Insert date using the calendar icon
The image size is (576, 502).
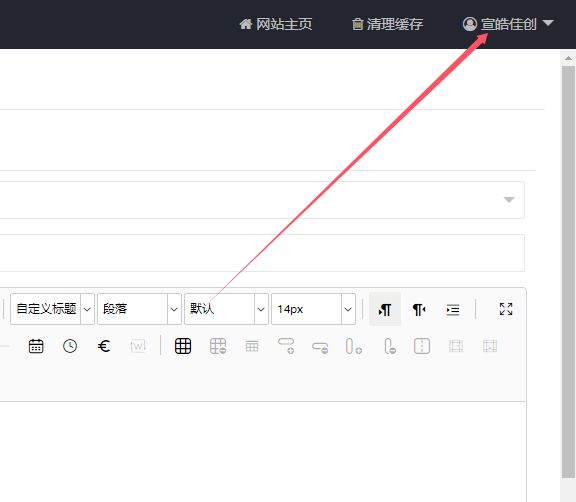36,346
